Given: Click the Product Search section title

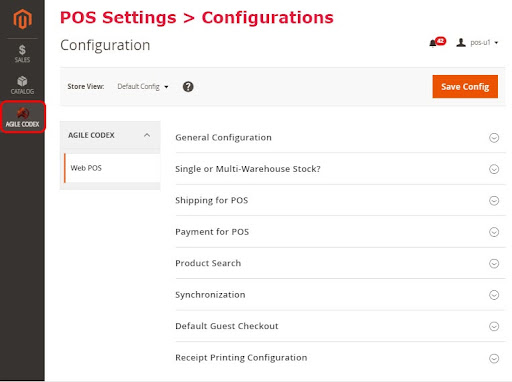Looking at the screenshot, I should [208, 263].
